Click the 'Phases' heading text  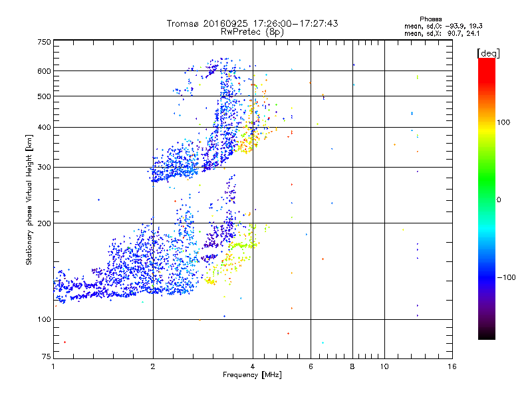(430, 19)
